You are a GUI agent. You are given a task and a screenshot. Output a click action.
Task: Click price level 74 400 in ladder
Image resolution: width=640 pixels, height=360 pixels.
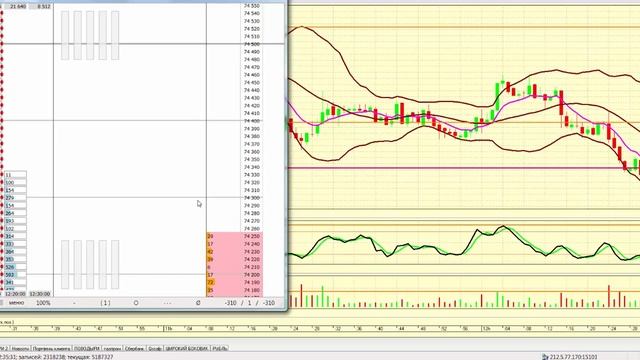pyautogui.click(x=252, y=121)
